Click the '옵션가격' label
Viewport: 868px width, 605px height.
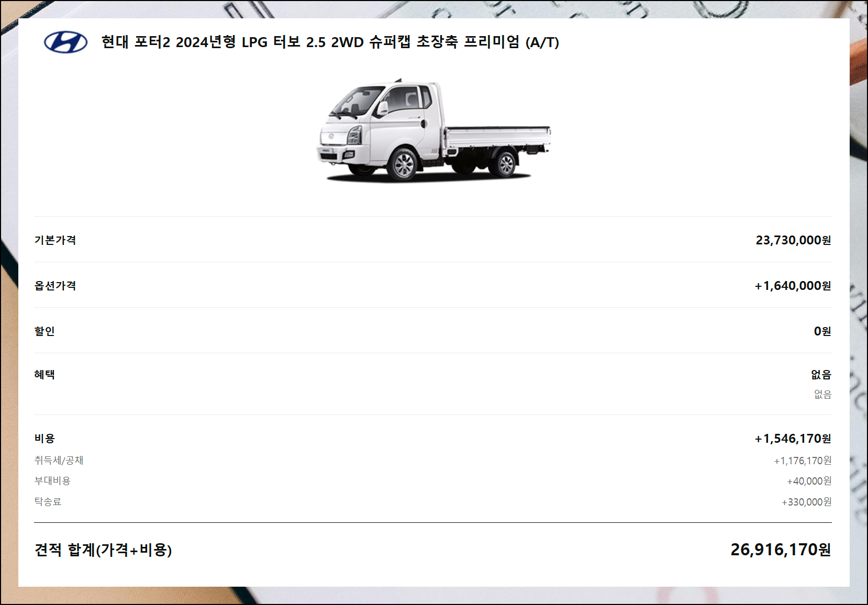click(x=55, y=285)
